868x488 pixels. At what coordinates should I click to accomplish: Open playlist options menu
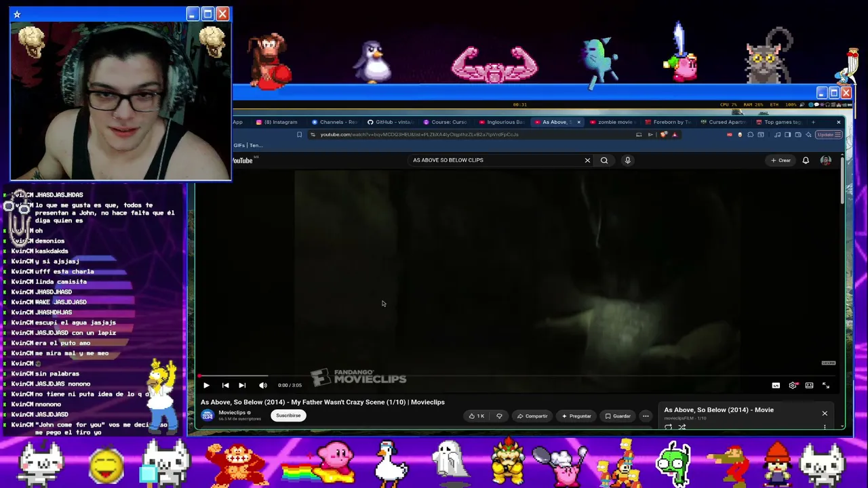pyautogui.click(x=825, y=427)
